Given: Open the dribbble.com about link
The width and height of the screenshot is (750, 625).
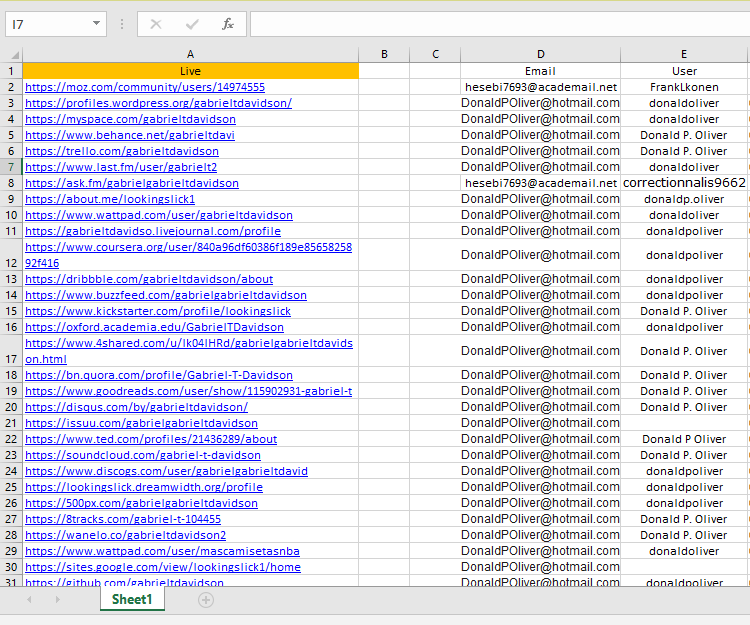Looking at the screenshot, I should (149, 279).
